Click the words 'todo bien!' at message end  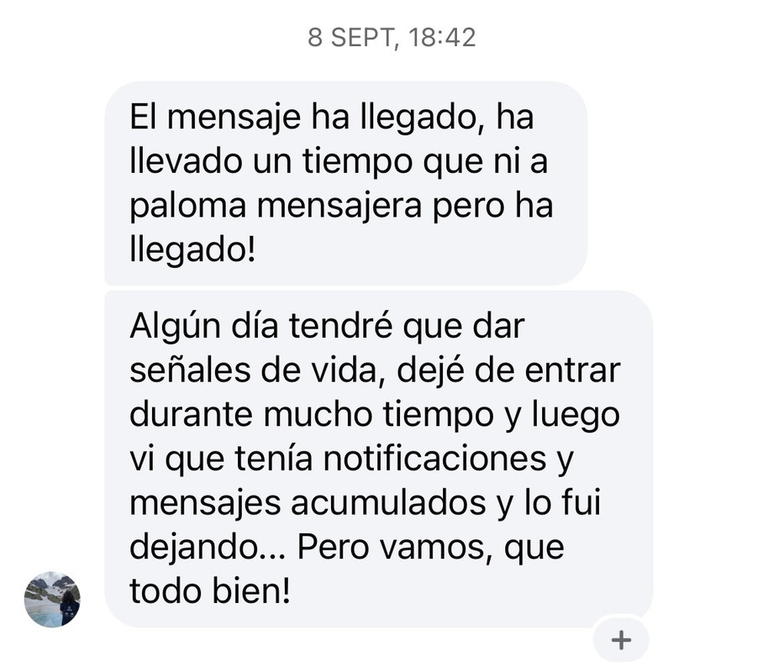tap(209, 591)
